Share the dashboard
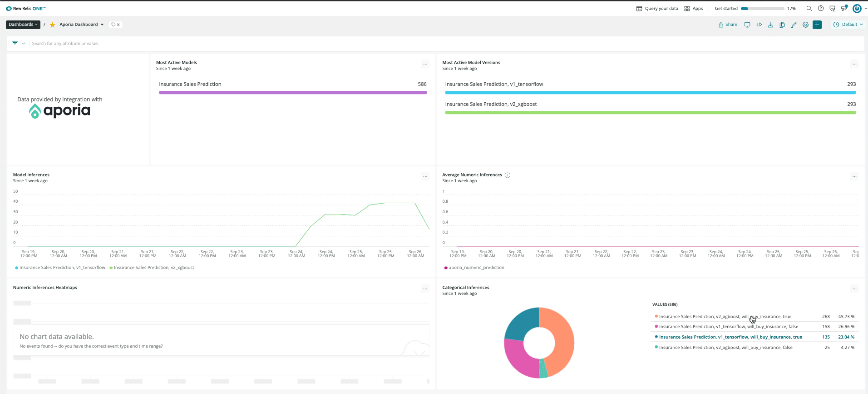Viewport: 868px width, 394px height. point(728,25)
